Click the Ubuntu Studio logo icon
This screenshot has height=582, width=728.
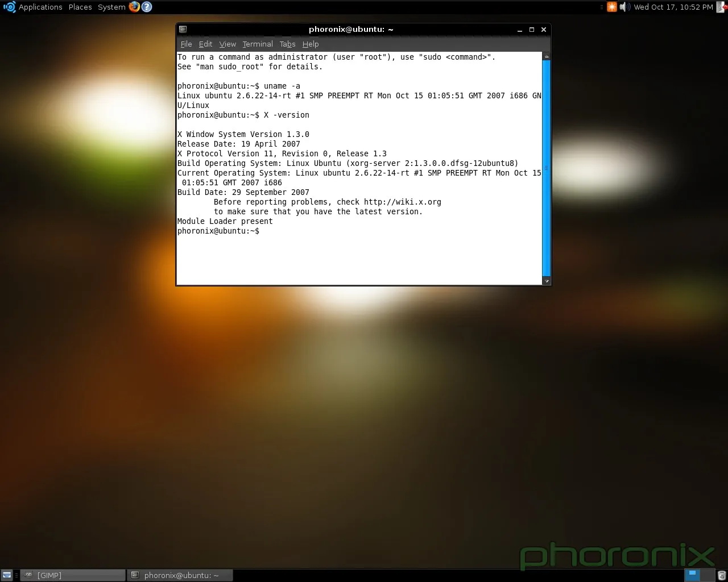(x=9, y=7)
